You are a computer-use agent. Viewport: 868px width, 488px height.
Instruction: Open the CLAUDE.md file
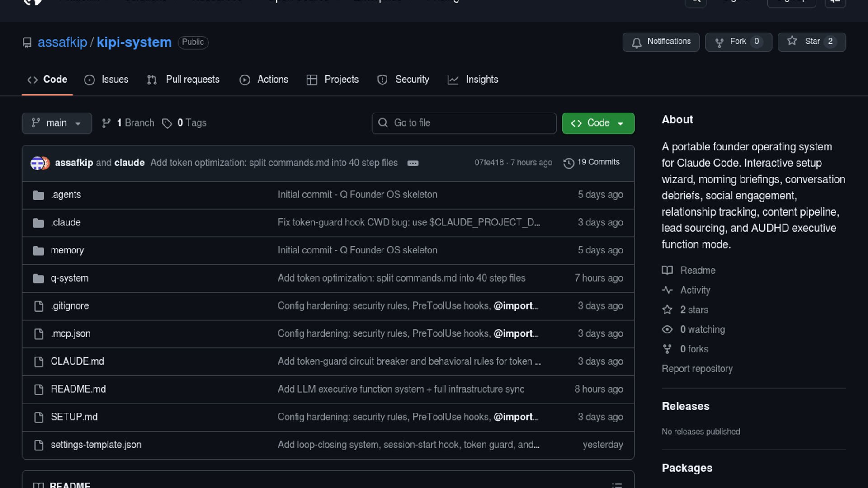point(77,361)
